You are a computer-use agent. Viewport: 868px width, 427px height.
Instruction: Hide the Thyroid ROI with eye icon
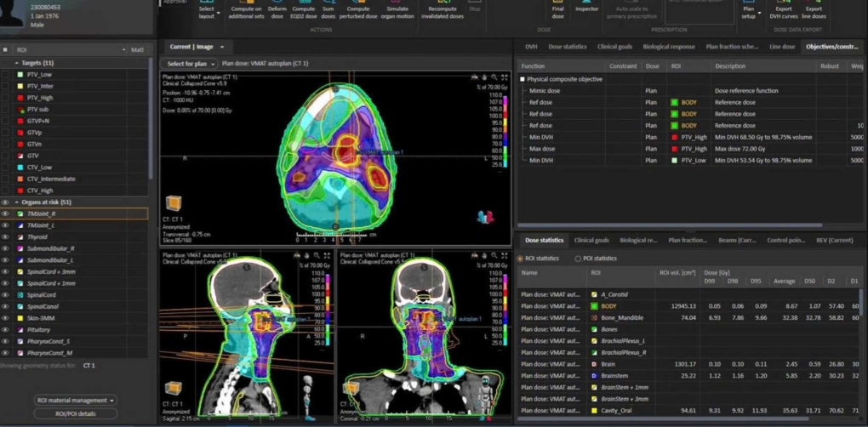click(x=6, y=237)
